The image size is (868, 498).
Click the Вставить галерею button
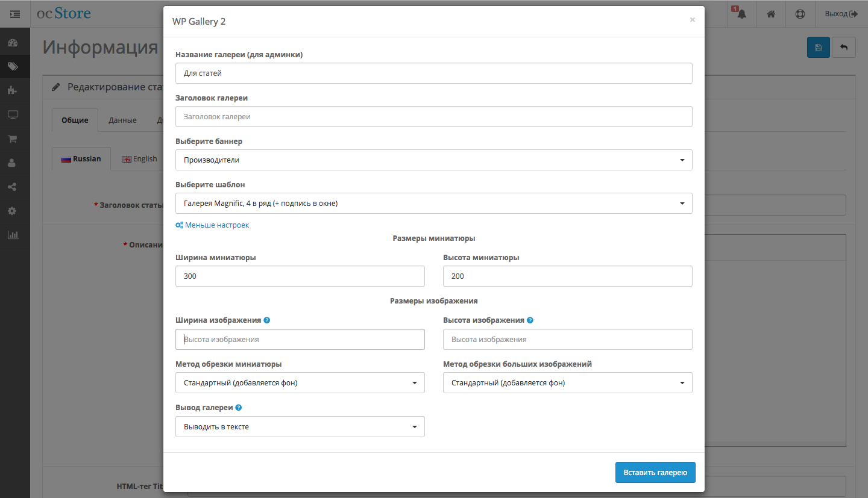[x=655, y=473]
